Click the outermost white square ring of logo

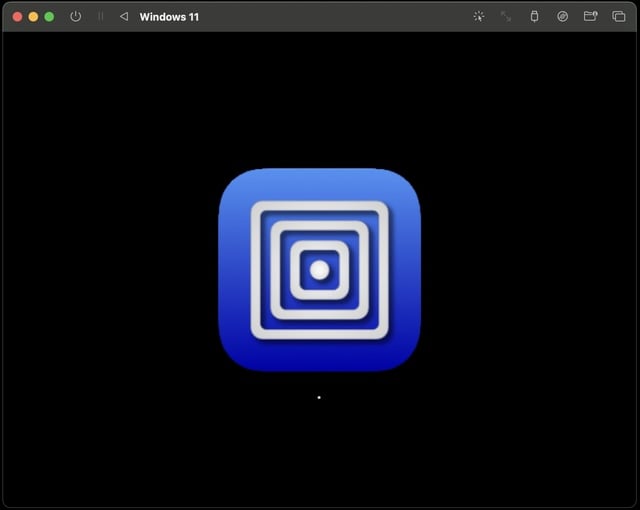[x=257, y=270]
